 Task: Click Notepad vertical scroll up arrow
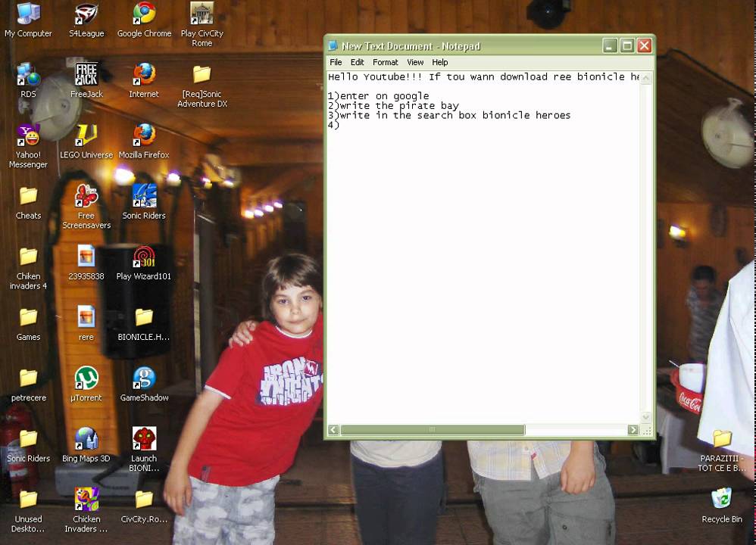click(x=646, y=78)
